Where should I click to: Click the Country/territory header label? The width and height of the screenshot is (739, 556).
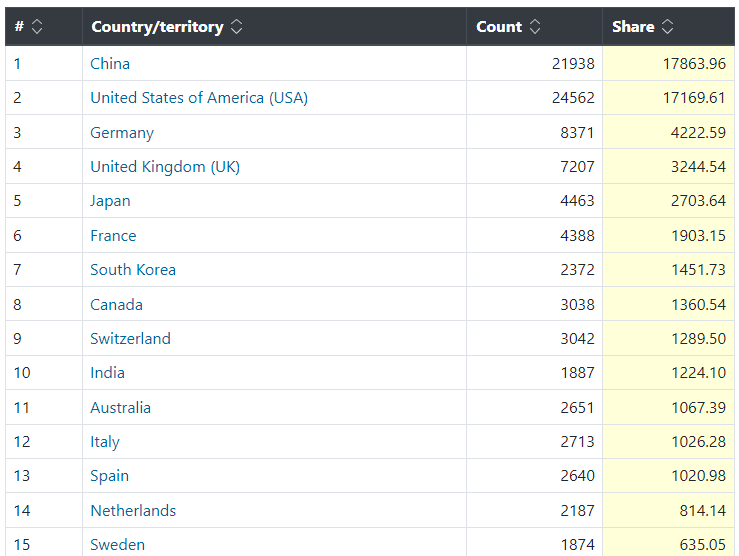tap(157, 27)
